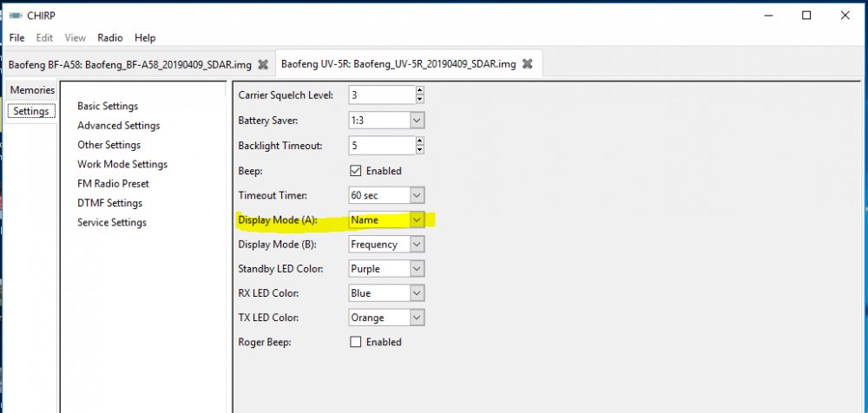Viewport: 868px width, 413px height.
Task: Select Service Settings in the list
Action: [x=112, y=223]
